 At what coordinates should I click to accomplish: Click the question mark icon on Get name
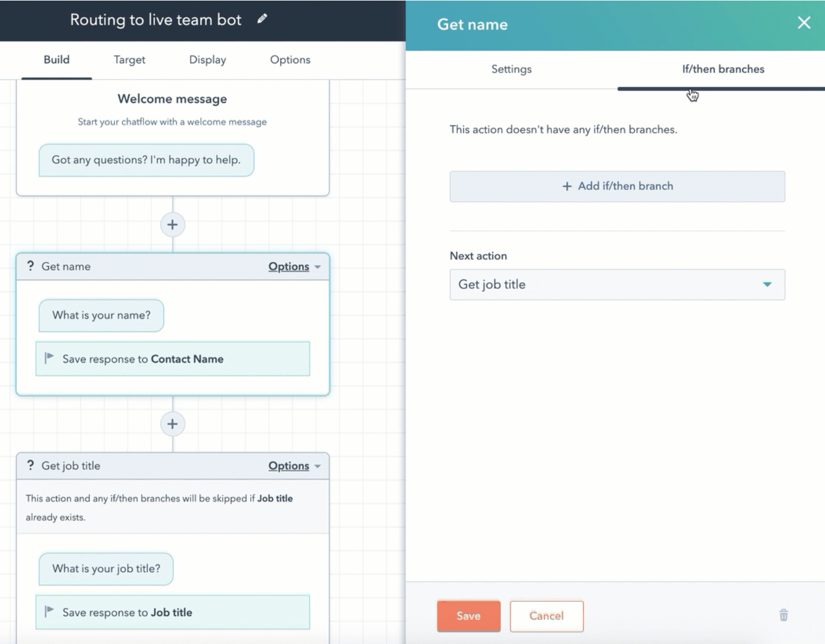coord(30,266)
